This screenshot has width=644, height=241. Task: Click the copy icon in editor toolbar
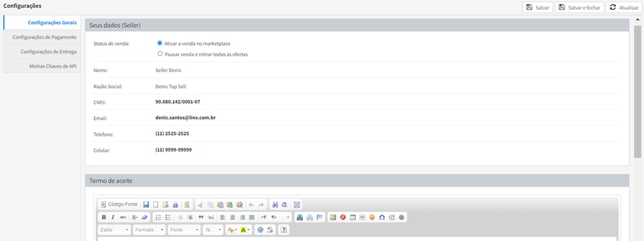[x=210, y=205]
